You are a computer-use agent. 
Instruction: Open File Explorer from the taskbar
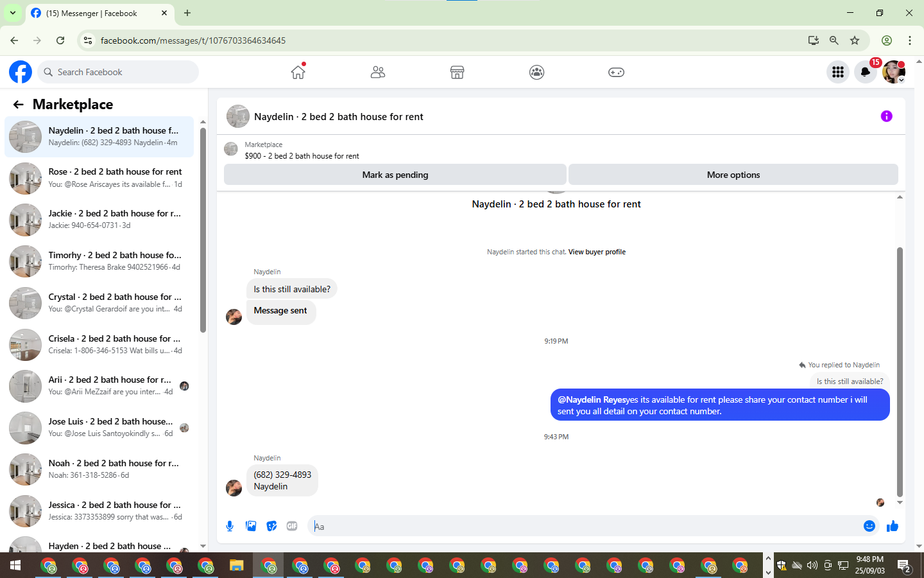(237, 566)
